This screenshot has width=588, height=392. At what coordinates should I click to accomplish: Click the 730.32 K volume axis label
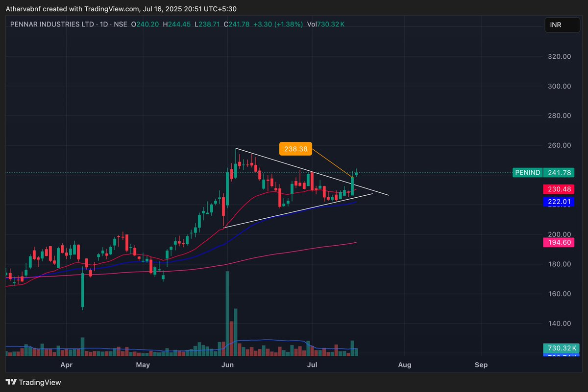561,348
